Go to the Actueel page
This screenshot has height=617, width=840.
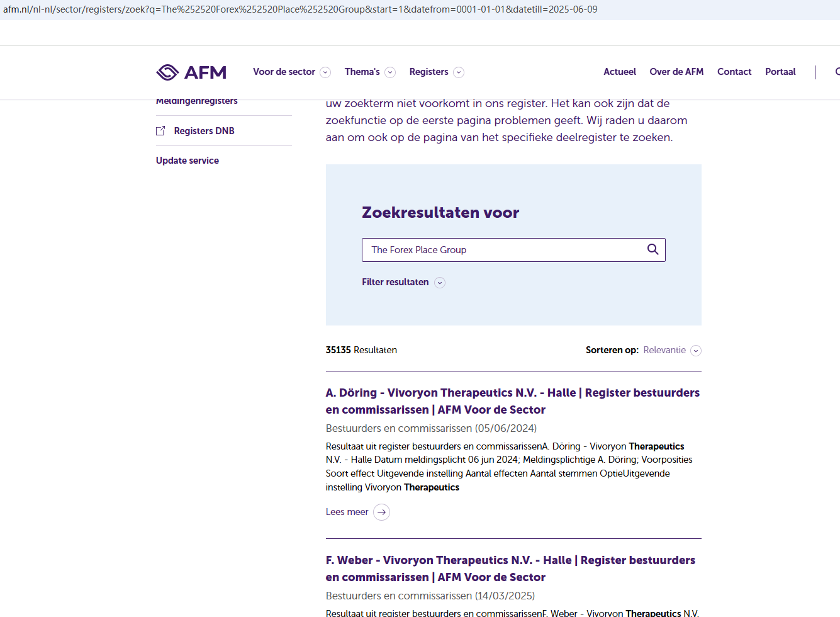click(620, 72)
